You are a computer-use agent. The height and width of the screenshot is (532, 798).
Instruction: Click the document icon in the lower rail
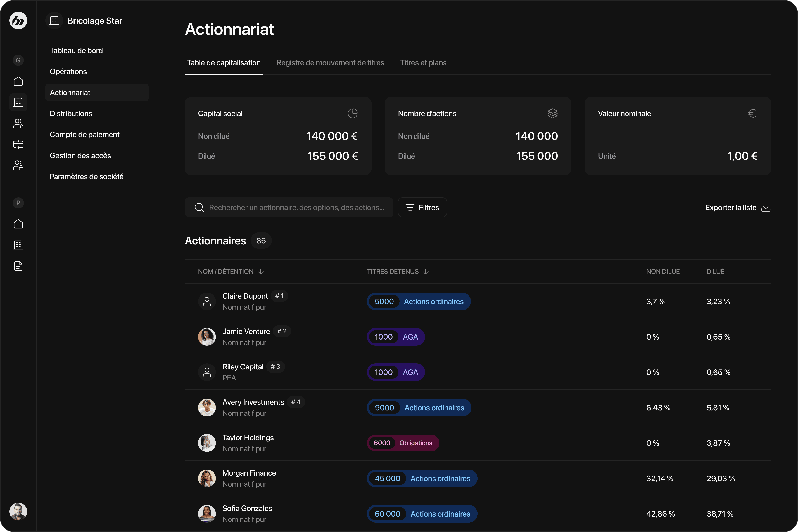pos(18,266)
